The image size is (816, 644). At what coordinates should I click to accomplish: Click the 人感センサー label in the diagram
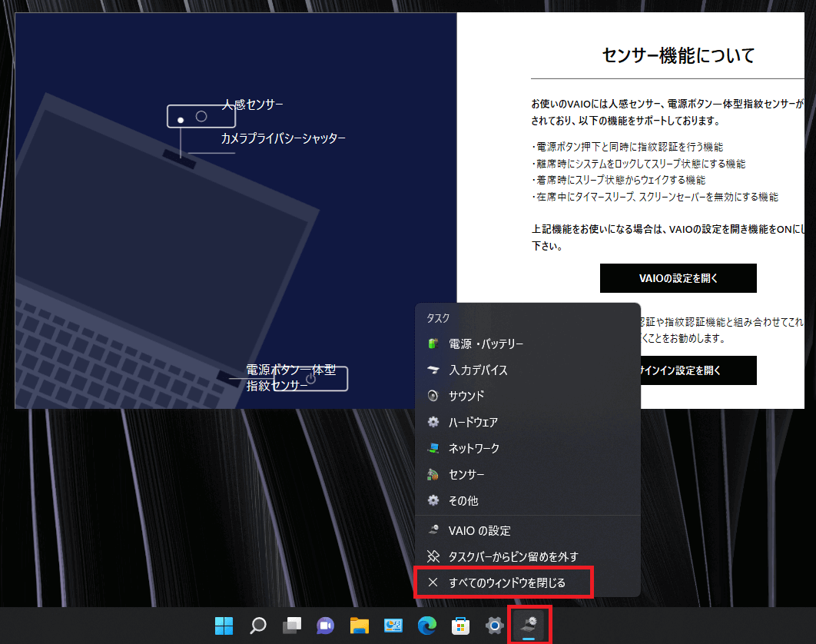coord(253,105)
